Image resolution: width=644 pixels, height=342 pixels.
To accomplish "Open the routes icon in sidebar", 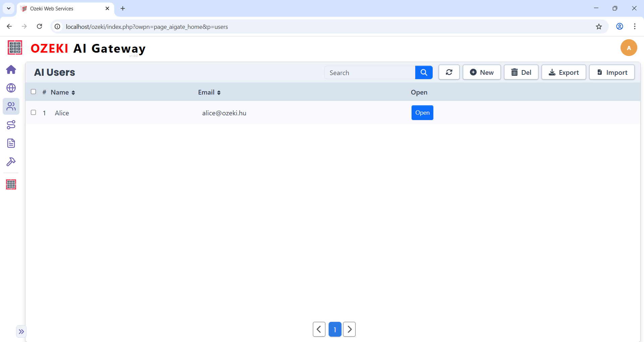I will 11,125.
